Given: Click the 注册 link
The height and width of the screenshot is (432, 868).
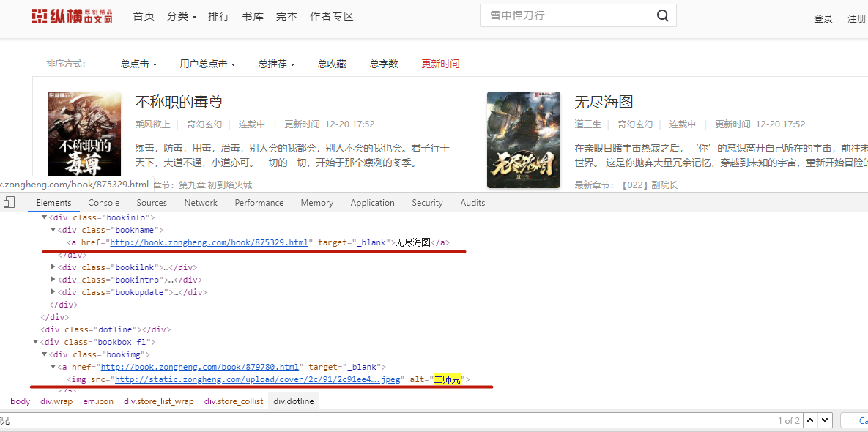Looking at the screenshot, I should [x=857, y=19].
